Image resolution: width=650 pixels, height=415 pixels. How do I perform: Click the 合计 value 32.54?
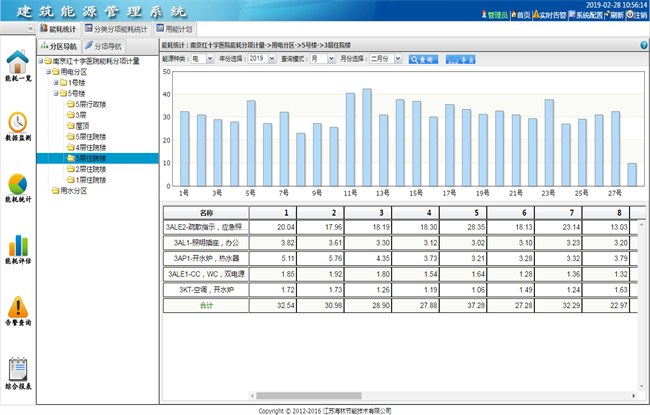click(286, 306)
